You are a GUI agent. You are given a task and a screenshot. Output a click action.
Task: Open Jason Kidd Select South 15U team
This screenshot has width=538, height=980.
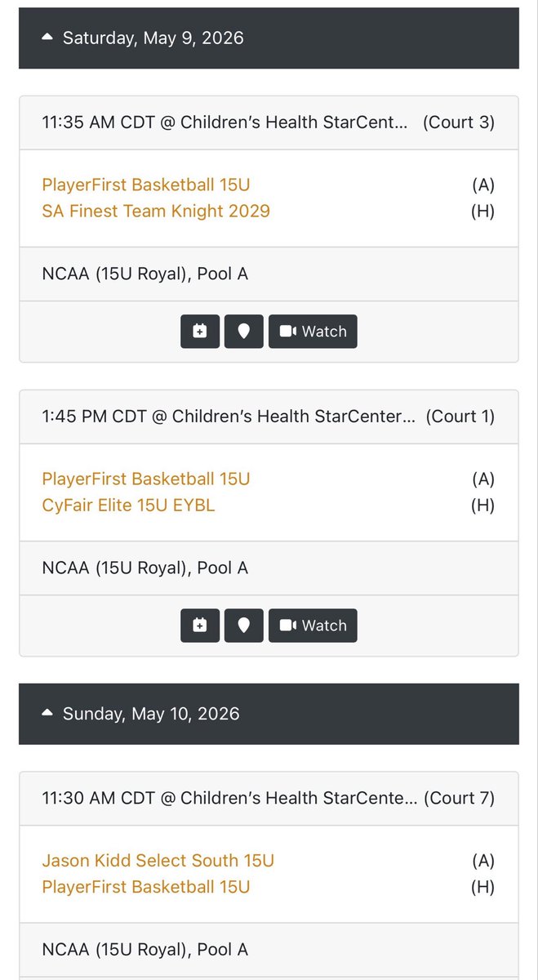tap(158, 861)
